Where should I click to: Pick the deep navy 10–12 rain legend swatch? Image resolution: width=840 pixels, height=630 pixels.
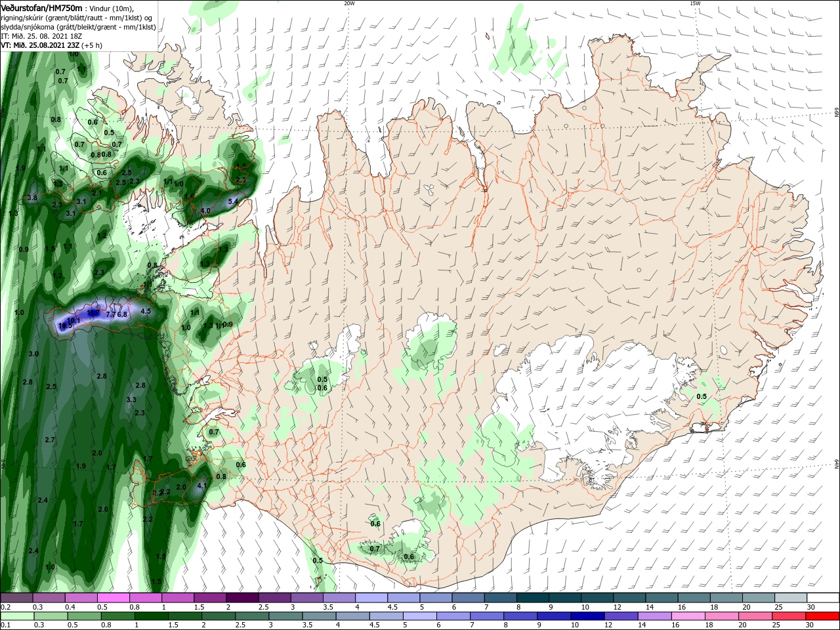pos(587,616)
